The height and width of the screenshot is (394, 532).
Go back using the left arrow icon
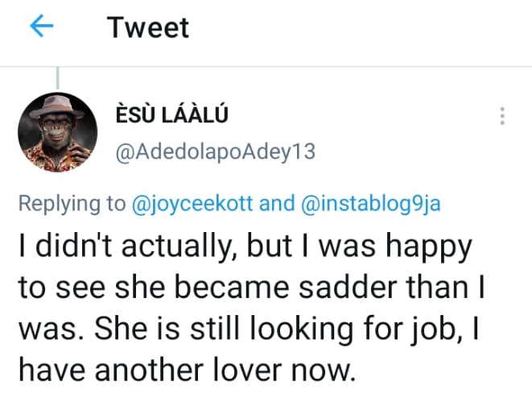coord(41,27)
